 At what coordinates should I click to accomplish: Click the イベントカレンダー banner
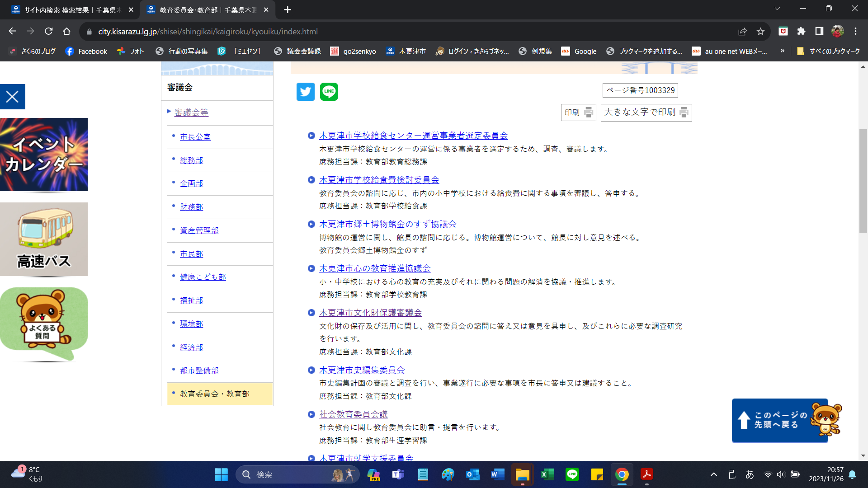(44, 155)
